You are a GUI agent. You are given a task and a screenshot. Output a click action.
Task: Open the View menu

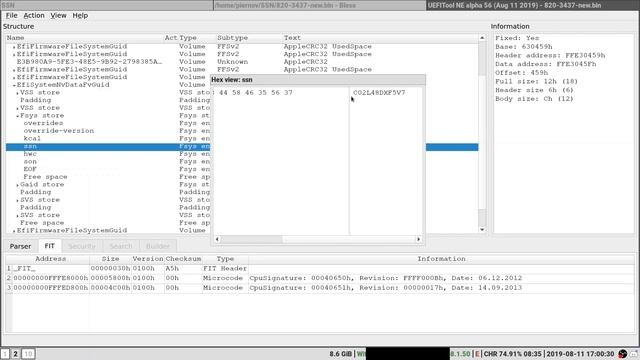click(58, 16)
